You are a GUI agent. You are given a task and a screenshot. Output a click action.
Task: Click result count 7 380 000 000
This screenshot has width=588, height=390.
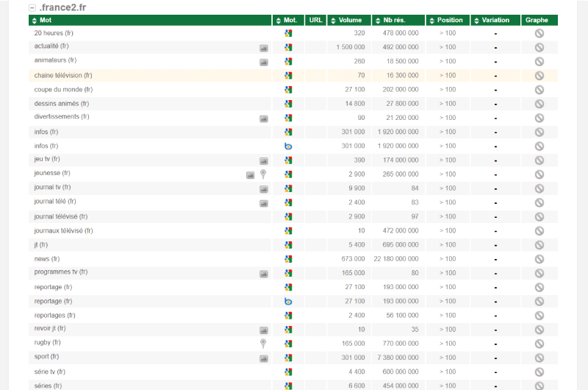pyautogui.click(x=398, y=358)
